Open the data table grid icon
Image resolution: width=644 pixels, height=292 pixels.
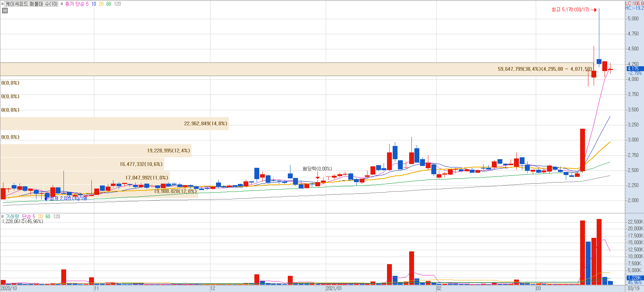click(5, 11)
